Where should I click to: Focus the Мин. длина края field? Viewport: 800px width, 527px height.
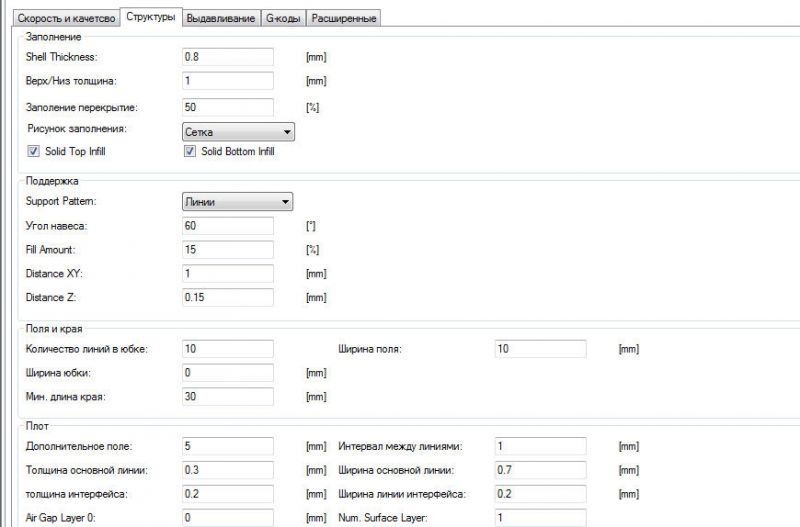[x=228, y=397]
